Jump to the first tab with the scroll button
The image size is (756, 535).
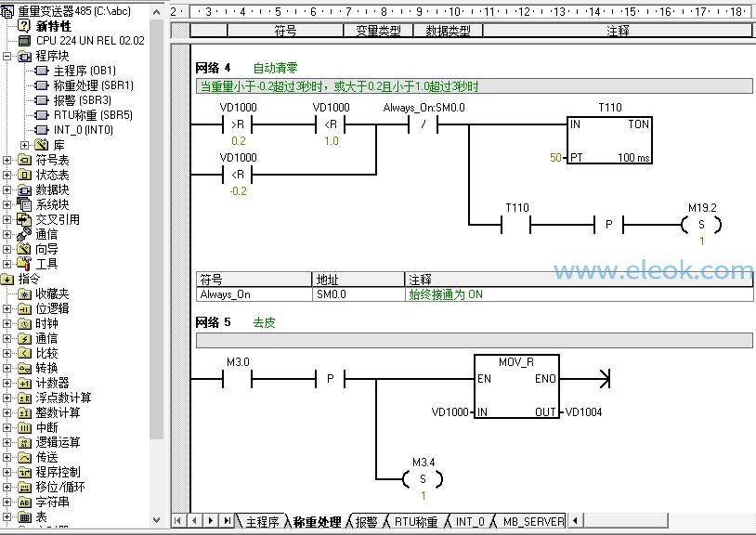click(x=178, y=520)
